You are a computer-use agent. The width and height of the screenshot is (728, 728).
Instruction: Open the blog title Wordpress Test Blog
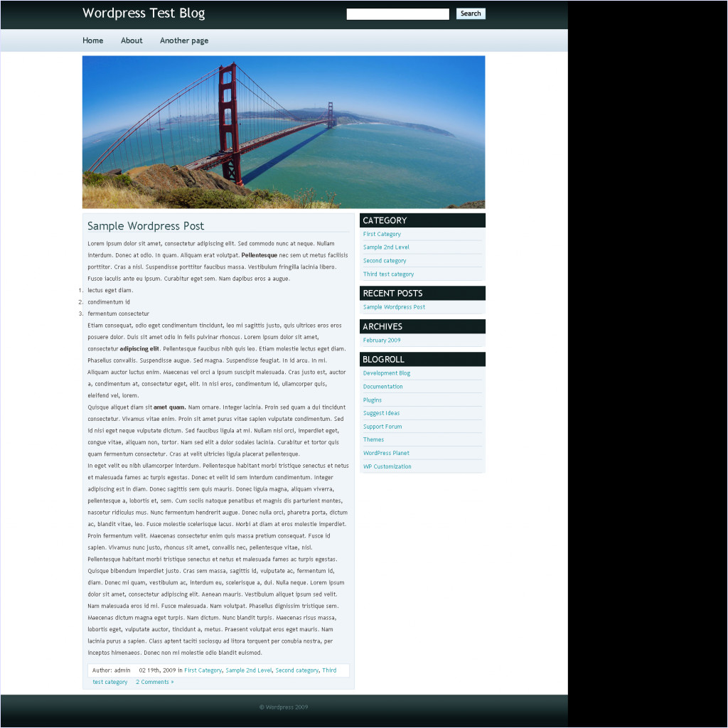144,13
